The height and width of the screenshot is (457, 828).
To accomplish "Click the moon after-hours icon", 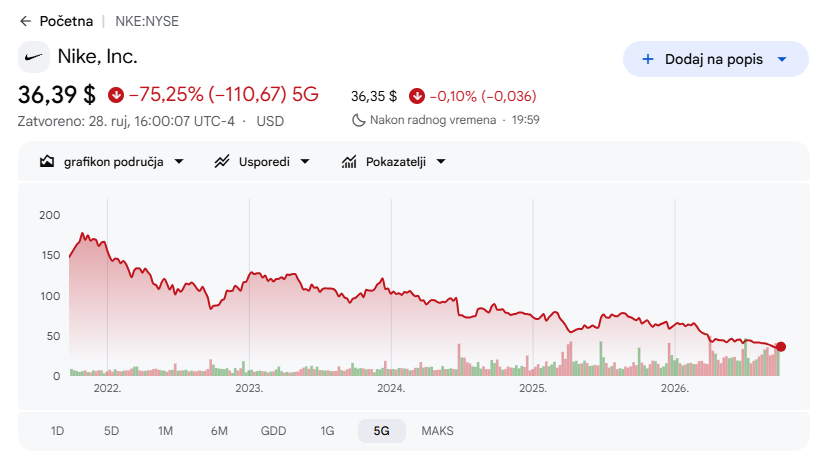I will (359, 120).
